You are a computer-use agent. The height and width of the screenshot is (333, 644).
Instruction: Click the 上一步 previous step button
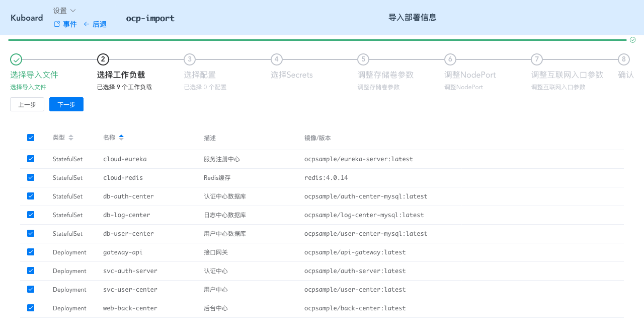[27, 104]
